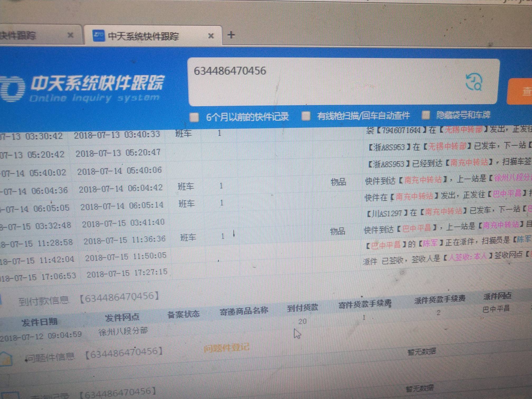Click delivery outlet 巴中平昌 cell

496,309
